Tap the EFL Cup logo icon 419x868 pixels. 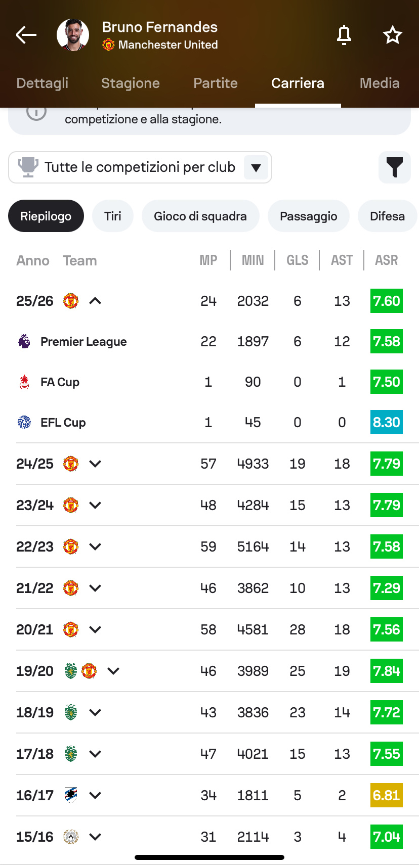coord(24,422)
